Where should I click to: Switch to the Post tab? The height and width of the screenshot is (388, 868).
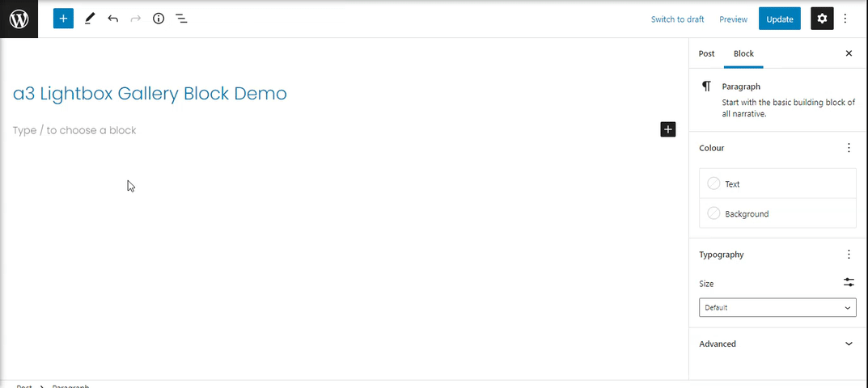[x=706, y=53]
